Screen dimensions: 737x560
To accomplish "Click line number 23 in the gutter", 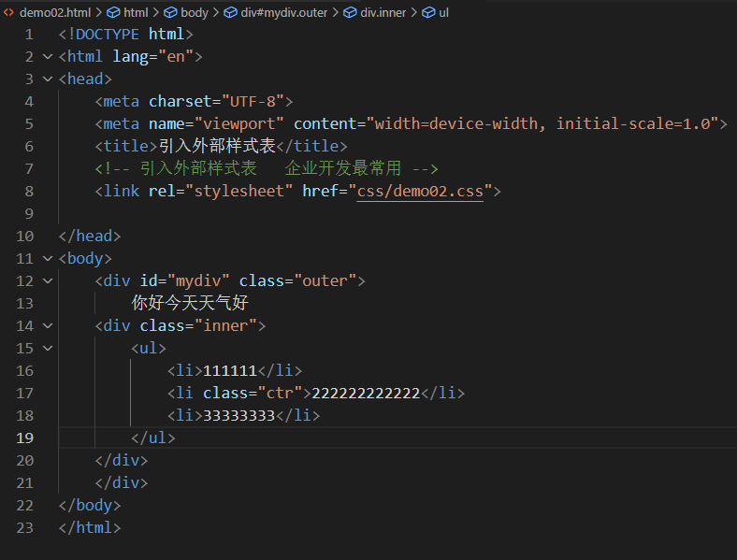I will tap(25, 527).
